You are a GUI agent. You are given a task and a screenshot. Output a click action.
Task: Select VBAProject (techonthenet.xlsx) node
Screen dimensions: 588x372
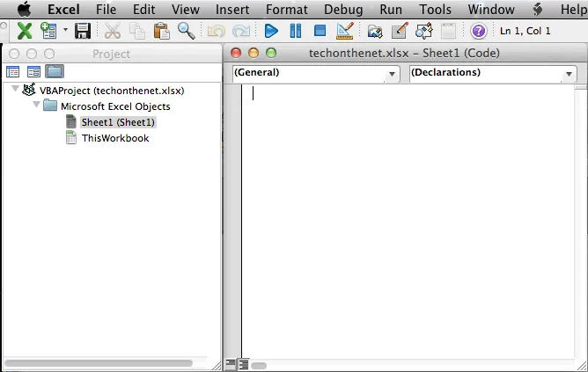click(x=112, y=91)
